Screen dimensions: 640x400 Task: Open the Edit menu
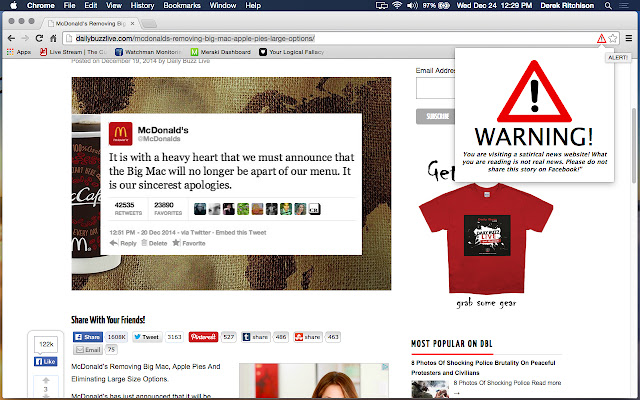pos(91,5)
